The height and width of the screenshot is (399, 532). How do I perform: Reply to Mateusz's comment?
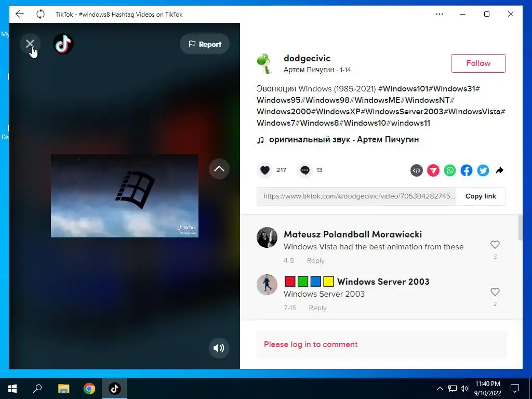315,261
